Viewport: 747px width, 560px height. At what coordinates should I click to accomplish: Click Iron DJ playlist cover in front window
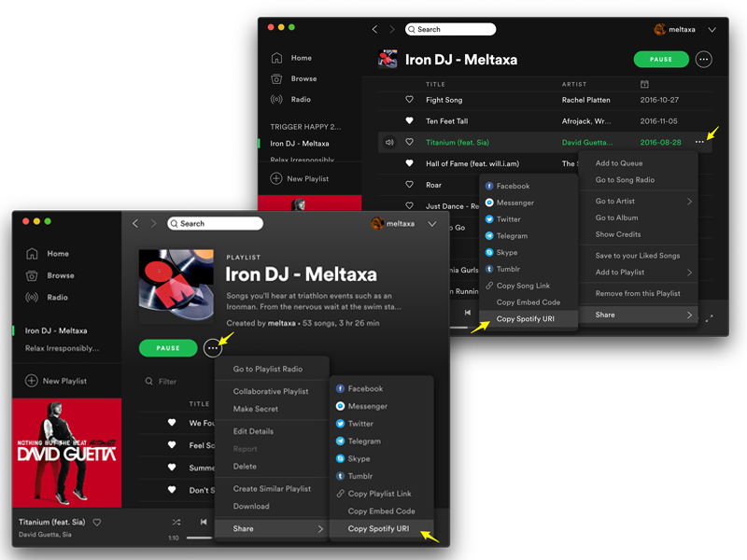pos(176,287)
